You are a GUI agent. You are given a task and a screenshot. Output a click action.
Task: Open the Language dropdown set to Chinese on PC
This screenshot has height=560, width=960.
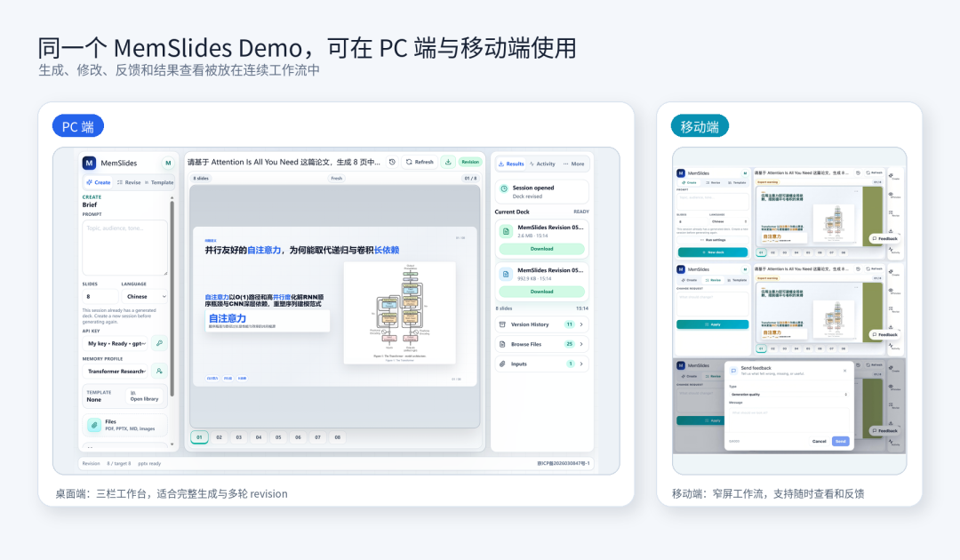click(x=145, y=296)
